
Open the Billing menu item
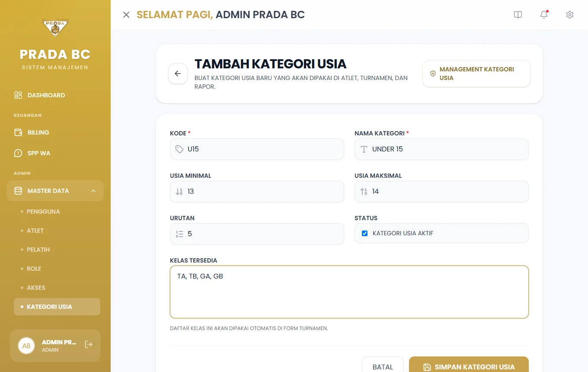55,132
